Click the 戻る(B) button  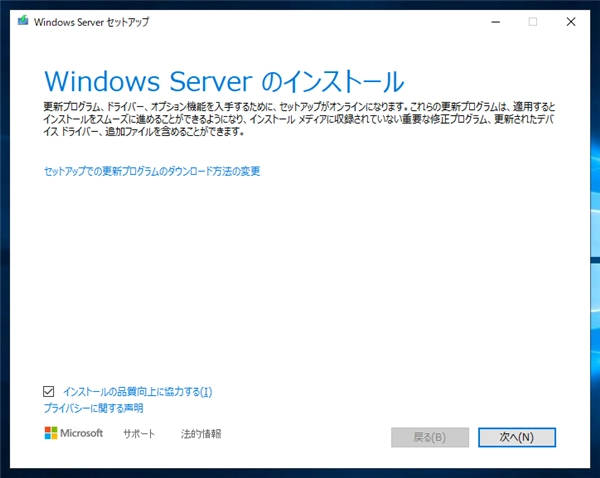click(430, 437)
